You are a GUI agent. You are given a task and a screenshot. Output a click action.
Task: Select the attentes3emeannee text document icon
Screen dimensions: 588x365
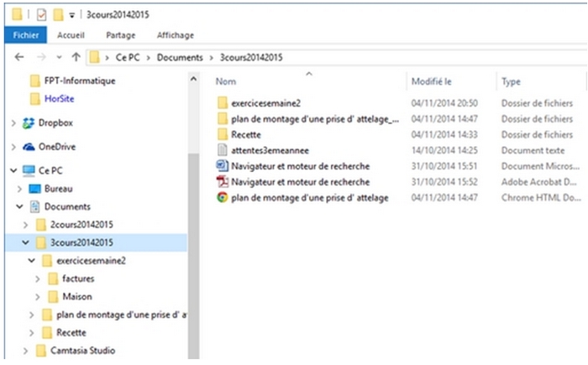(x=223, y=150)
